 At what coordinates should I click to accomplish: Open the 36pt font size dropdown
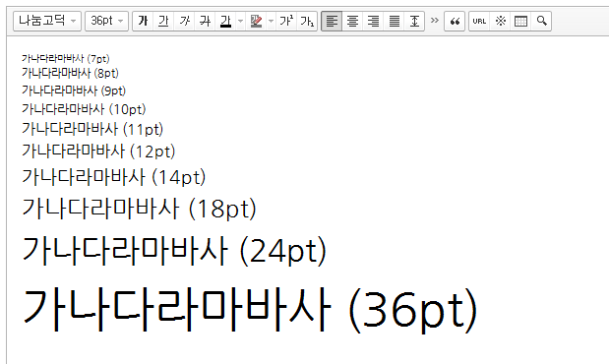point(106,21)
